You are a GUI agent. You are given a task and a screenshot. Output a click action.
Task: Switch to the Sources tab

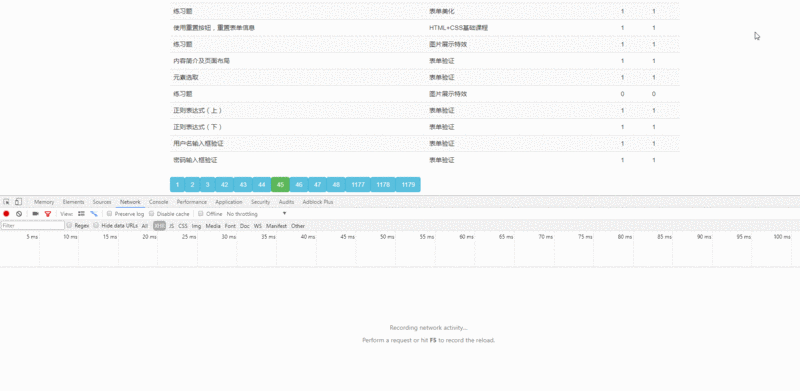pyautogui.click(x=102, y=202)
